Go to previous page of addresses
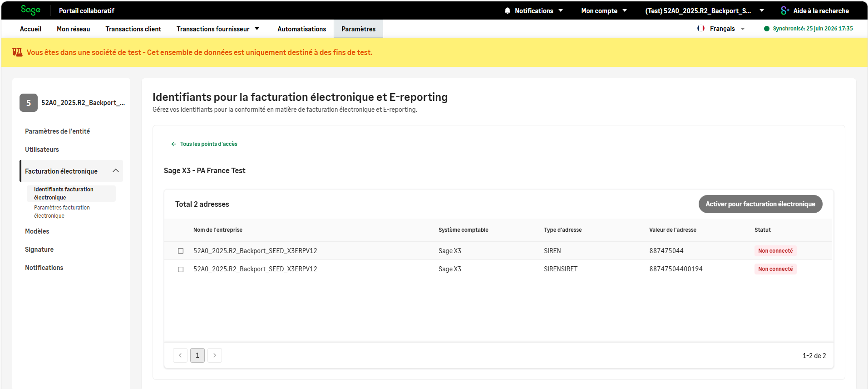This screenshot has width=868, height=389. point(180,355)
